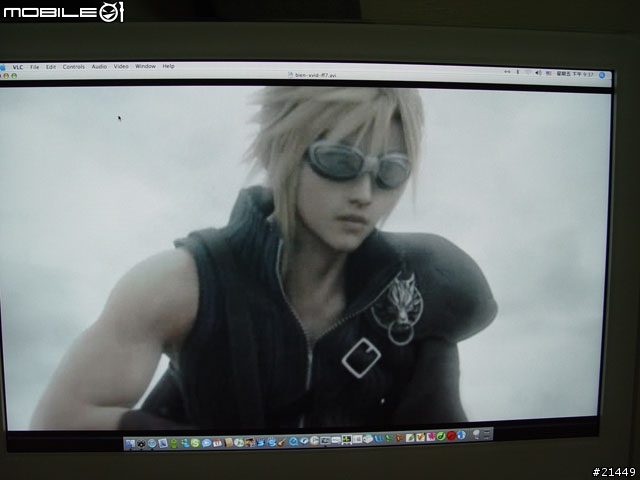Launch QuickTime Player blue Q icon
The image size is (640, 480).
pos(293,441)
